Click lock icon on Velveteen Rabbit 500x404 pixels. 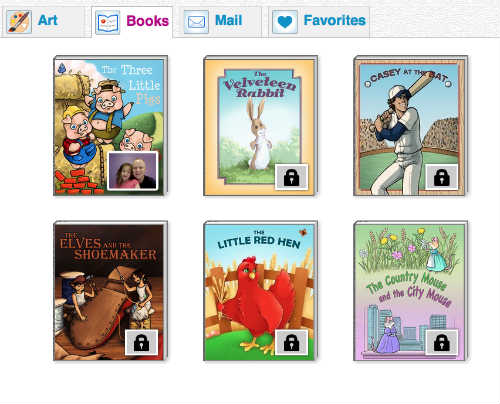[x=291, y=177]
